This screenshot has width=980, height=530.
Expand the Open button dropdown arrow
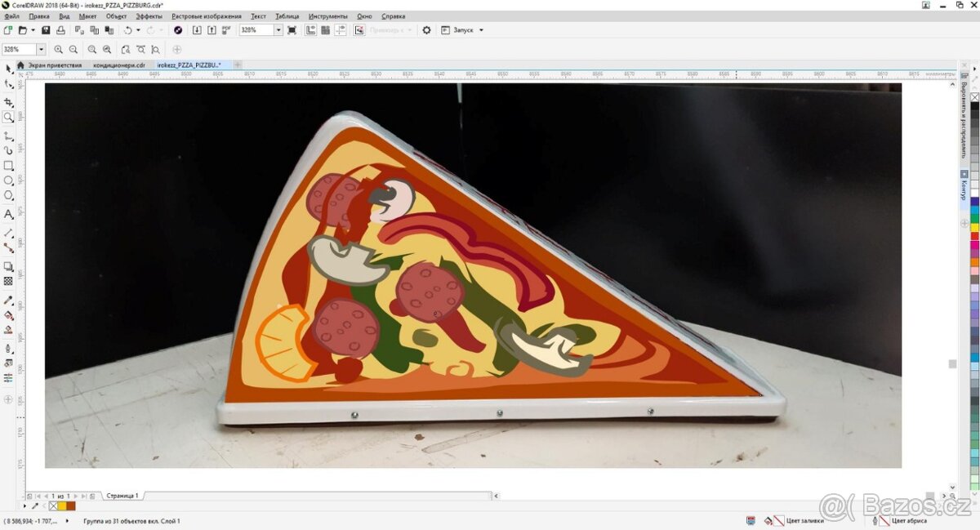tap(32, 30)
